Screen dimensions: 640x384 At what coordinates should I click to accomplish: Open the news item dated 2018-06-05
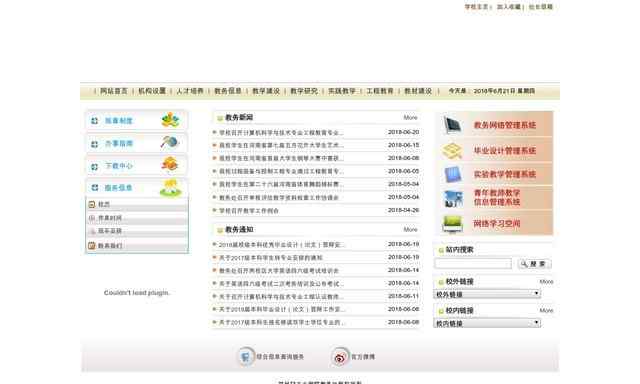coord(281,171)
